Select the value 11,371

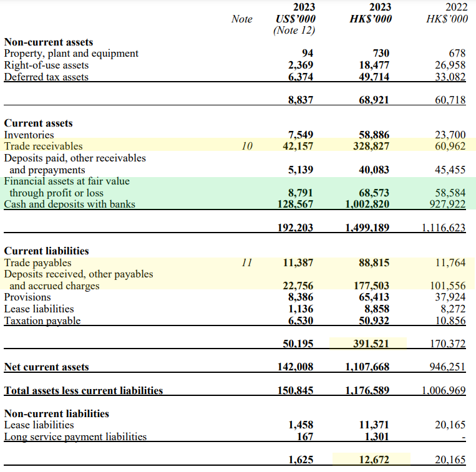tap(374, 425)
